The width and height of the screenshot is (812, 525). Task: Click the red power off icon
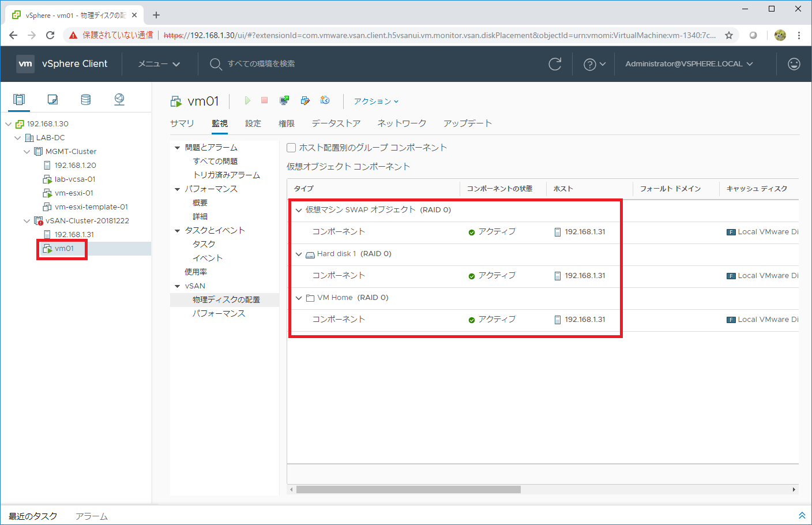265,100
